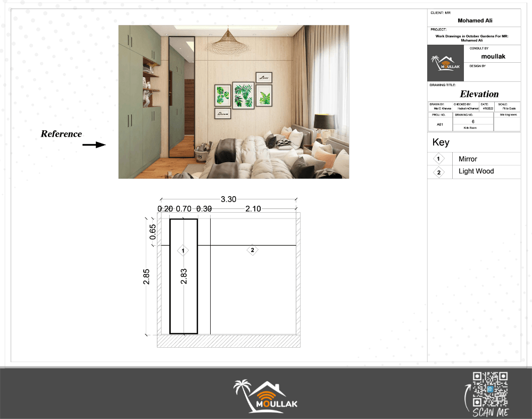Viewport: 532px width, 419px height.
Task: Click the Mirror label in the Key
Action: 468,159
